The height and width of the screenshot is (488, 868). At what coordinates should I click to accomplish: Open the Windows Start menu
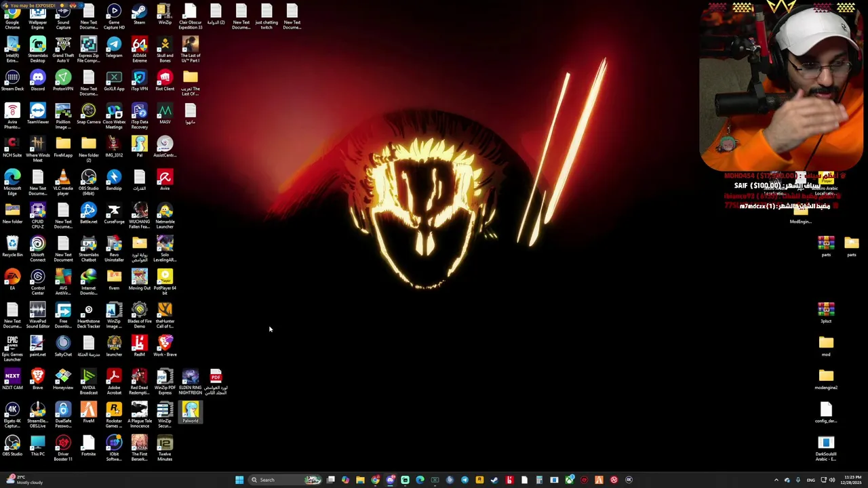[x=239, y=480]
